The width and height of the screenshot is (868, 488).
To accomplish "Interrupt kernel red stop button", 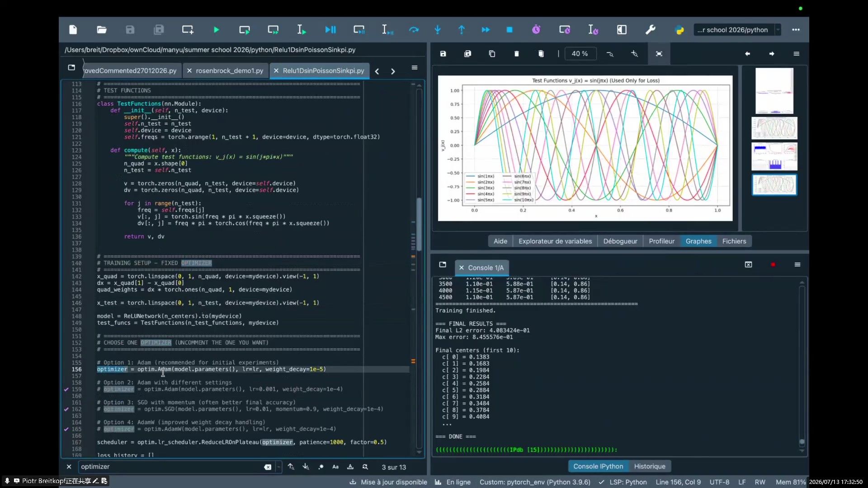I will pyautogui.click(x=773, y=265).
